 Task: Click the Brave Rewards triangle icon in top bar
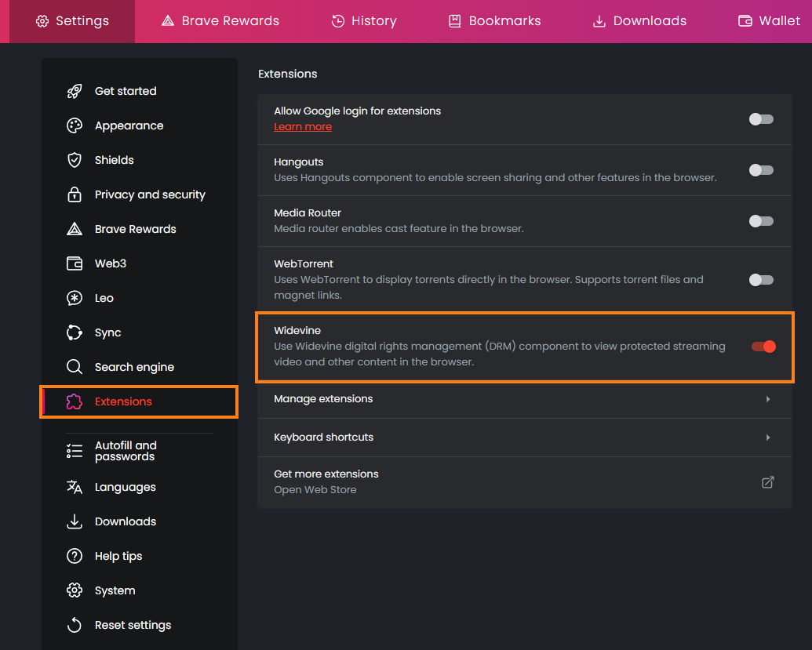pos(167,21)
